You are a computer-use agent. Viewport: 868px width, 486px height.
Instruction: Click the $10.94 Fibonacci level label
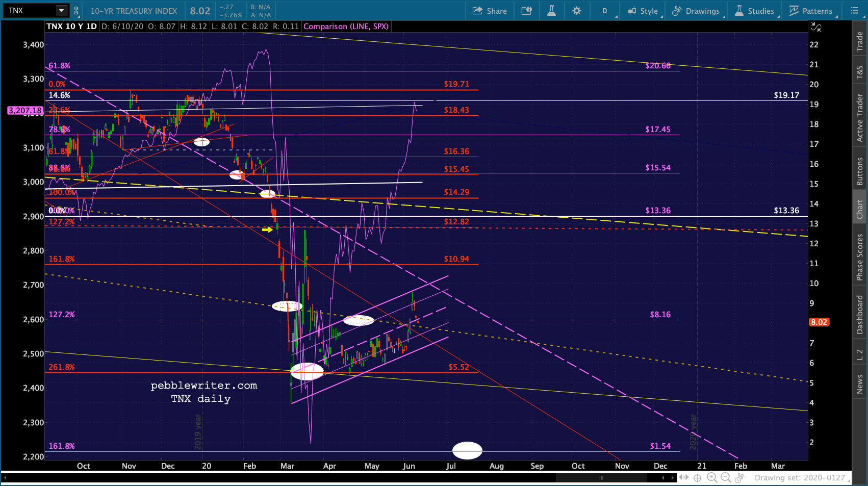(x=456, y=259)
